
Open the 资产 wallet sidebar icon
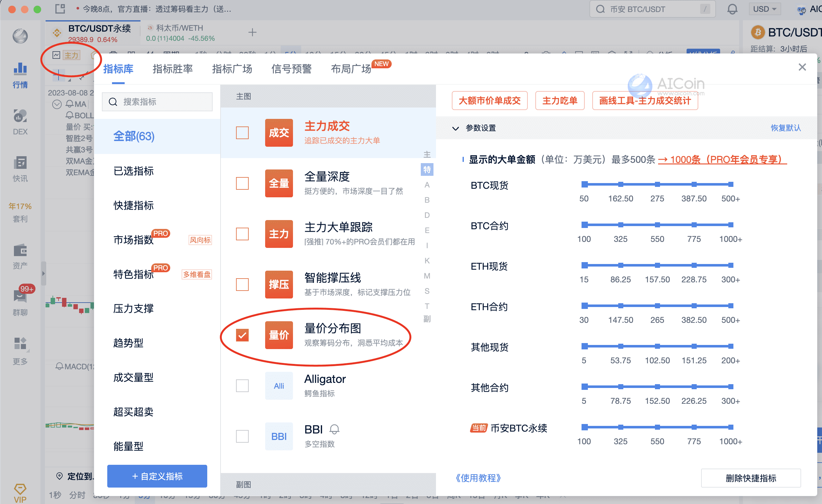(x=20, y=256)
